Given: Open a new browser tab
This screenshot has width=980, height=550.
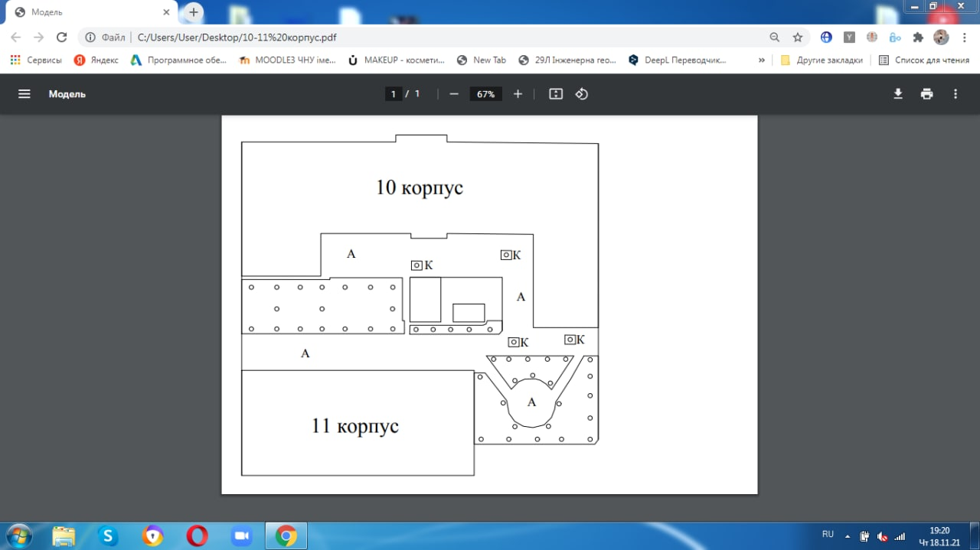Looking at the screenshot, I should [194, 12].
